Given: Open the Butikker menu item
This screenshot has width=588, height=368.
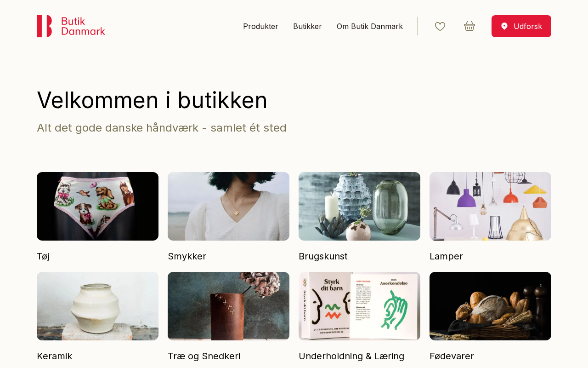Looking at the screenshot, I should (307, 26).
